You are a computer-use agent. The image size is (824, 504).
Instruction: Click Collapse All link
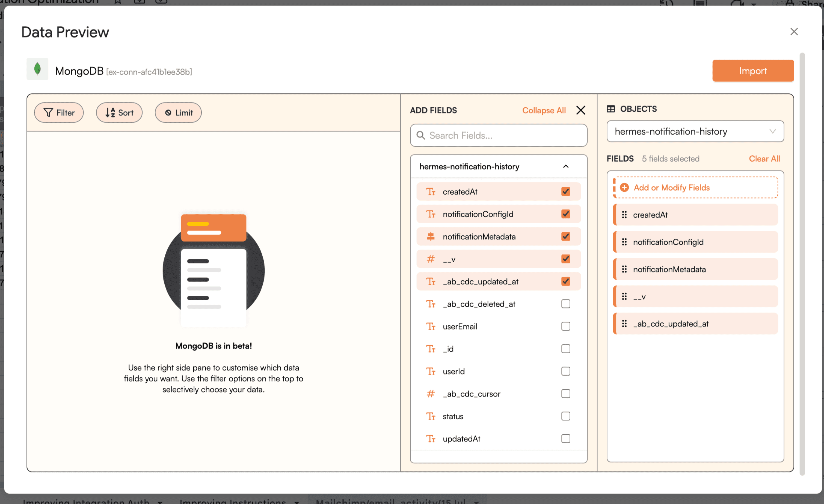pos(544,110)
